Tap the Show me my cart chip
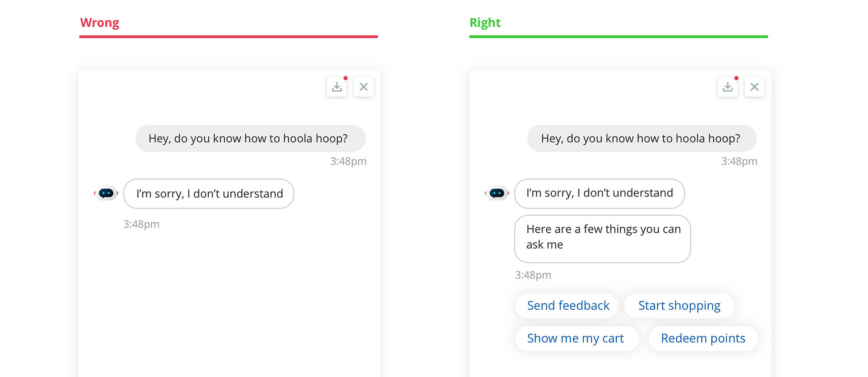This screenshot has width=868, height=377. point(575,338)
